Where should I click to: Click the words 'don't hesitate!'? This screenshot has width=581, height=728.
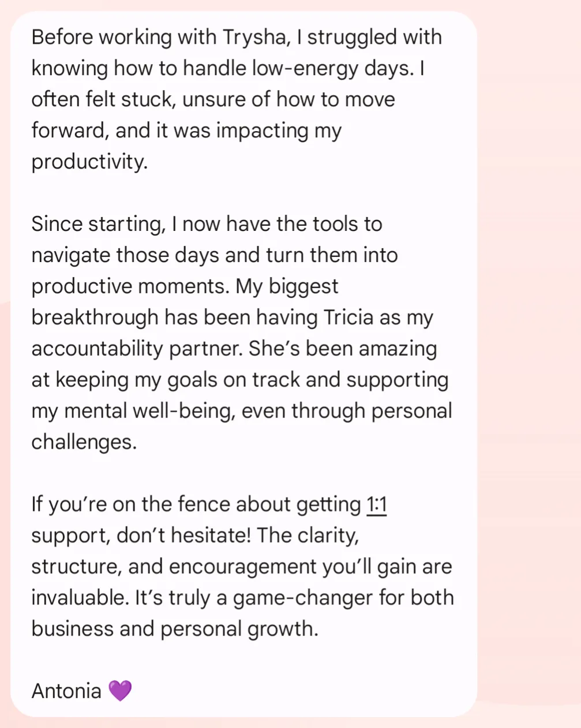184,536
